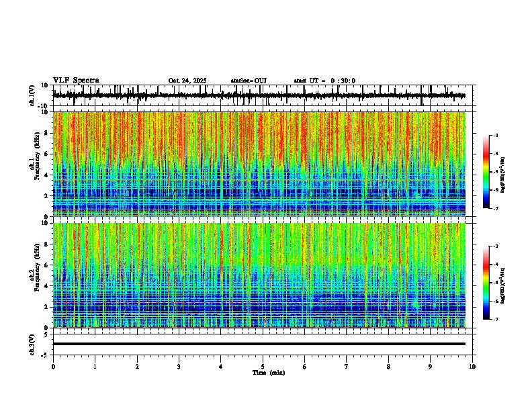Viewport: 532px width, 411px height.
Task: Click the '-3' label on ch.2 color bar
Action: pos(496,246)
